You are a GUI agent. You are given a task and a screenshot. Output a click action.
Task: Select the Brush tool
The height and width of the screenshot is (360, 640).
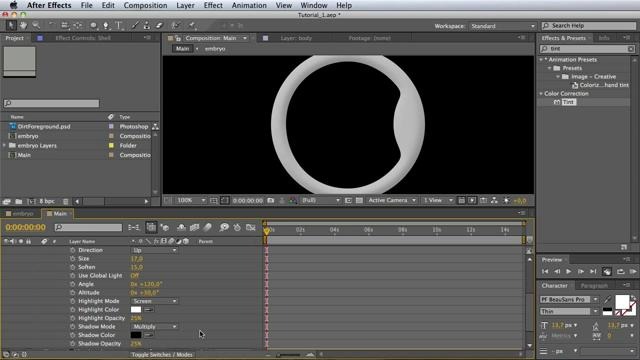coord(135,25)
